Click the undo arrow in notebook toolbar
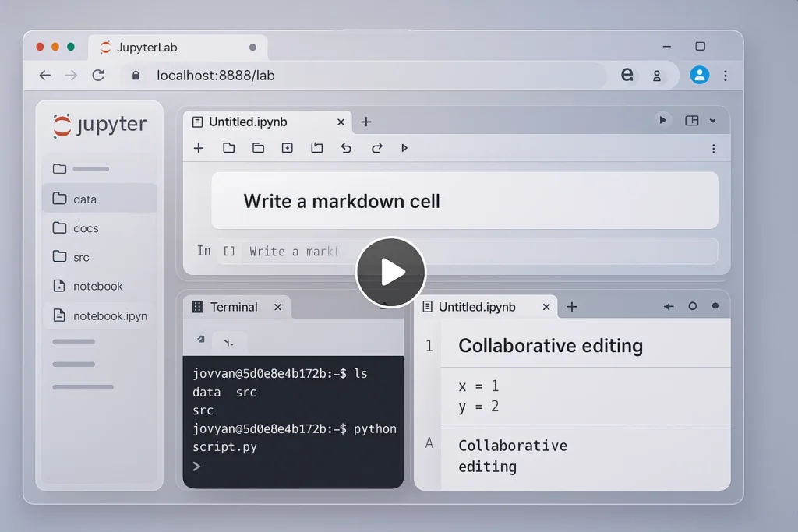 click(x=347, y=148)
